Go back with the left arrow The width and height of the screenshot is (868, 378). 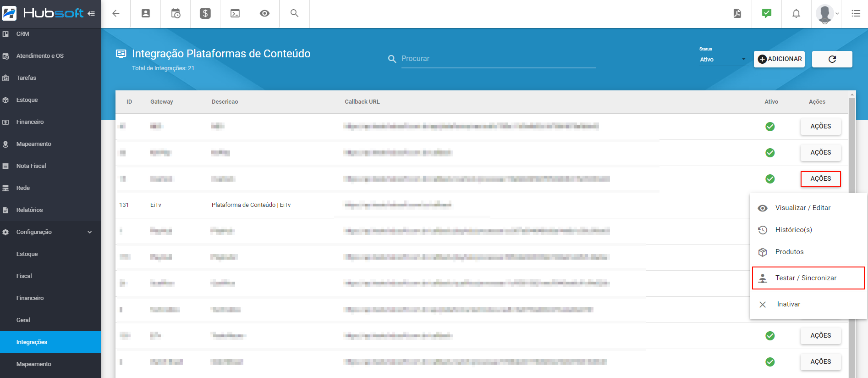(x=116, y=13)
